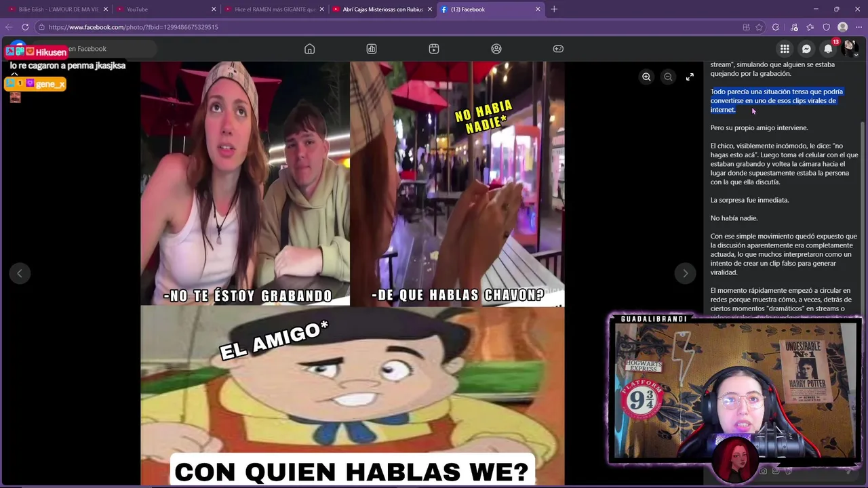Add this page to favorites star

tap(759, 27)
